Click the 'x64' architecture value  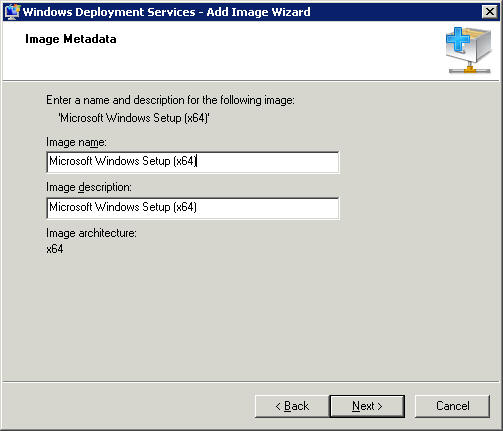pyautogui.click(x=55, y=249)
